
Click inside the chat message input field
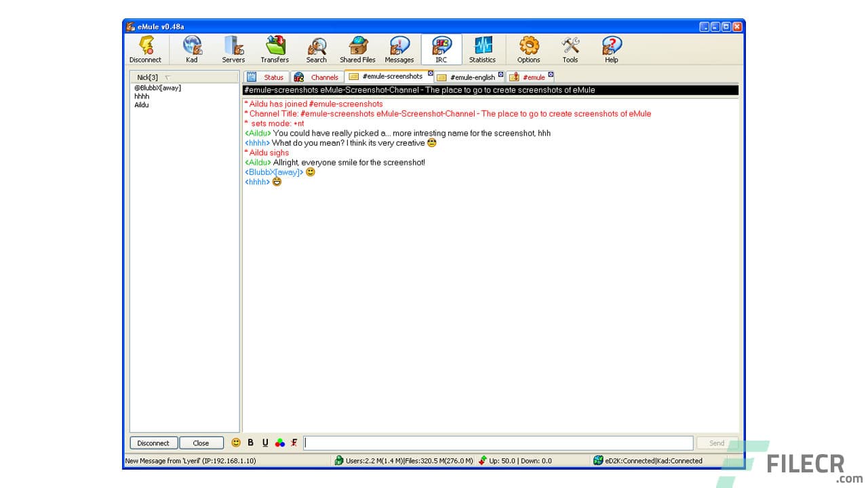(x=498, y=442)
